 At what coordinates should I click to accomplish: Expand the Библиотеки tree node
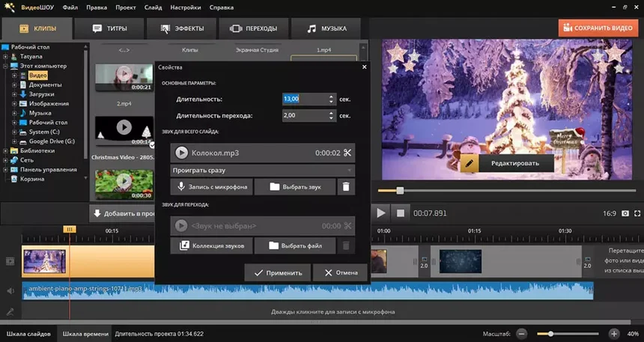(x=5, y=150)
